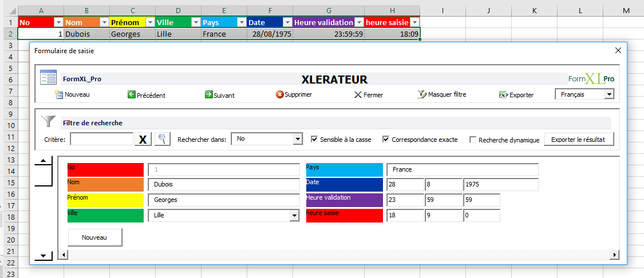This screenshot has height=278, width=644.
Task: Click the heure saisie hour field 18
Action: coord(405,216)
